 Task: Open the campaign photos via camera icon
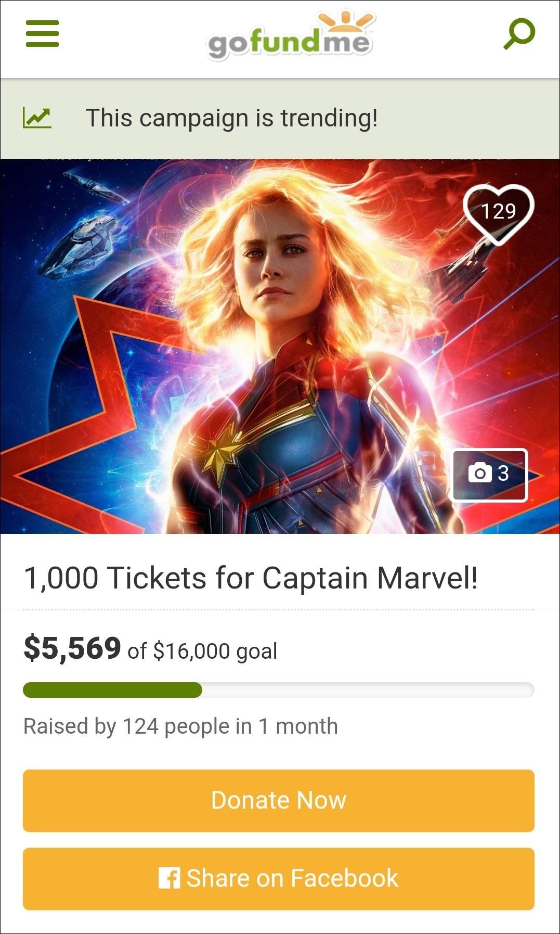click(x=480, y=474)
